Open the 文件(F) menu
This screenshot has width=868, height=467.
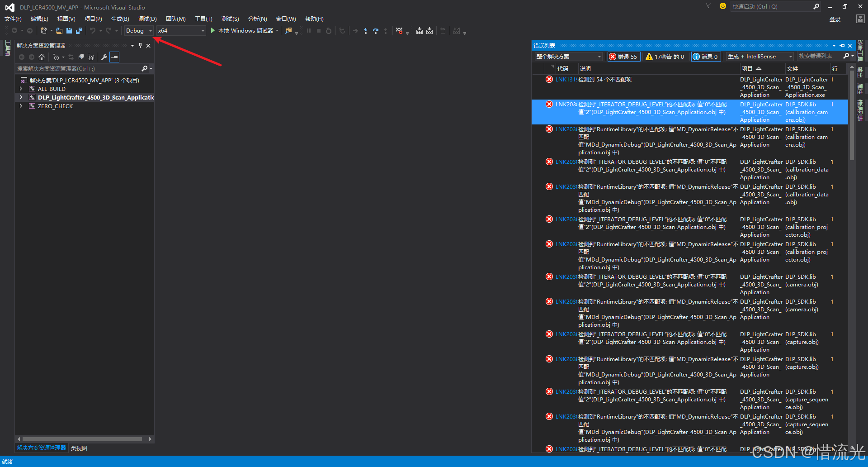(13, 19)
